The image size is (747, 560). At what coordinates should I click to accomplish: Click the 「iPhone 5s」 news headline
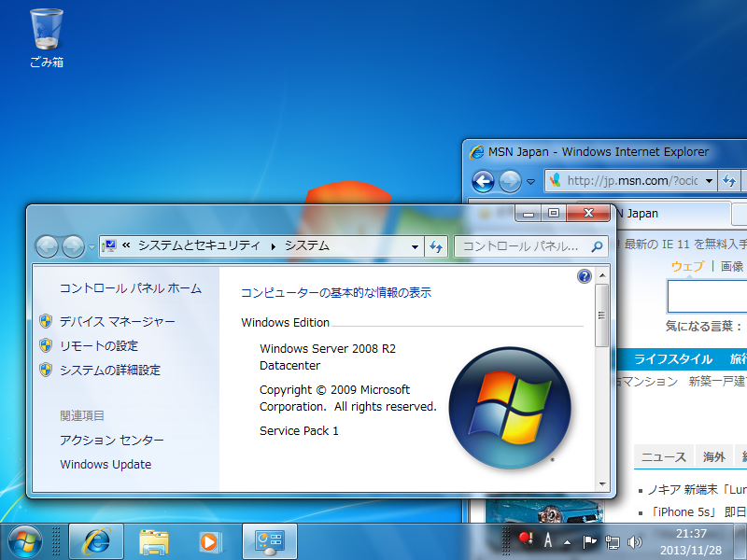pyautogui.click(x=698, y=511)
